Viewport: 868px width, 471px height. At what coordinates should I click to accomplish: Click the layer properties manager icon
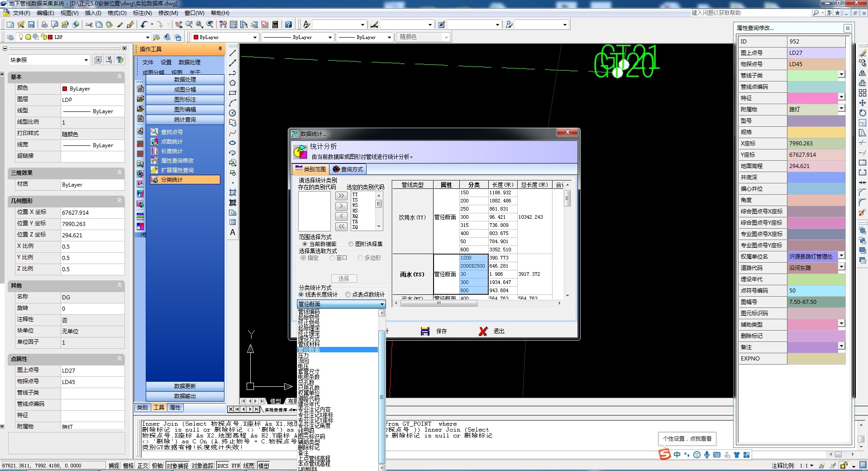click(10, 37)
